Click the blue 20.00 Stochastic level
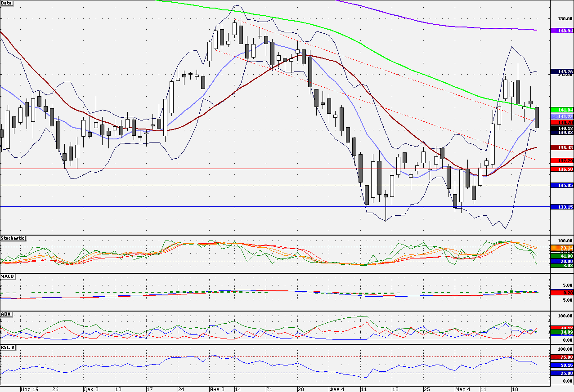 [x=561, y=261]
